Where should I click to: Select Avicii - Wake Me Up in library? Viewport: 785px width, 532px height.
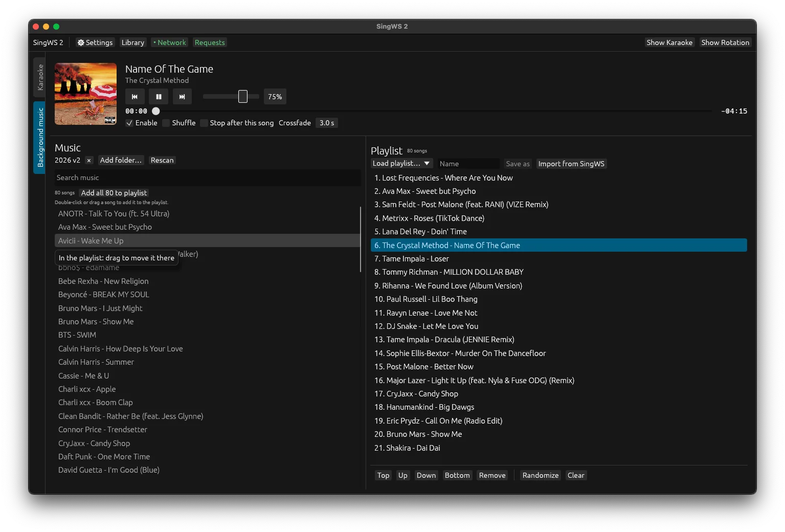click(207, 240)
